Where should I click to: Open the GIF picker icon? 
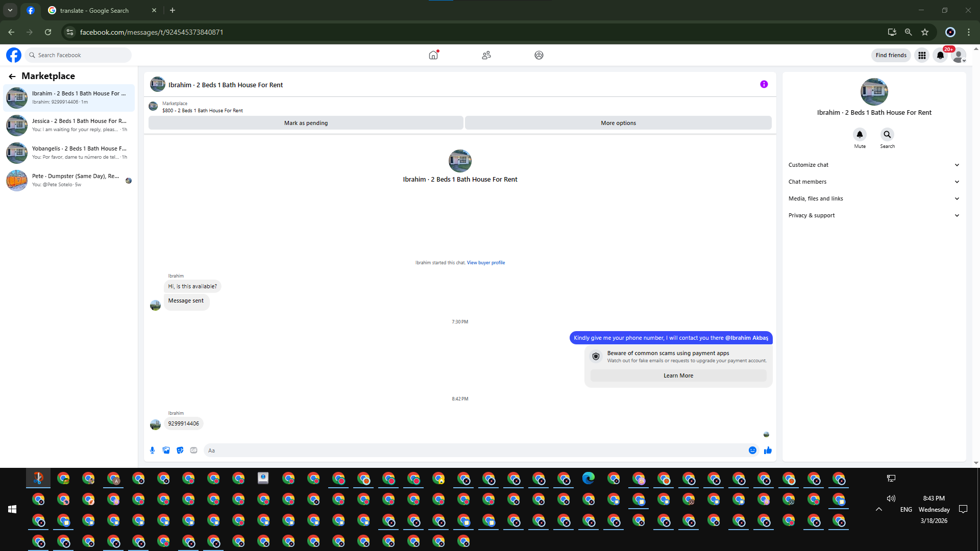[x=193, y=450]
